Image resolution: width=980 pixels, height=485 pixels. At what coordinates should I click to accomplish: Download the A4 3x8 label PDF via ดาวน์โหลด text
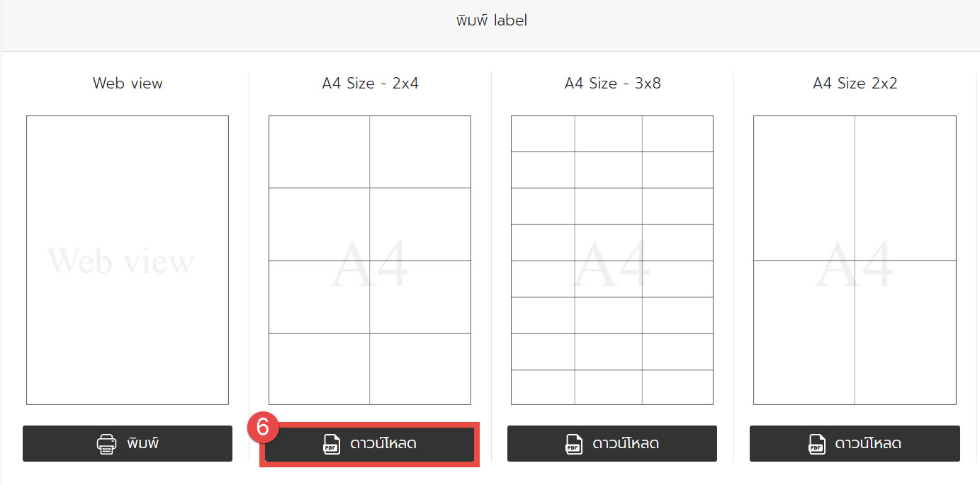point(626,444)
